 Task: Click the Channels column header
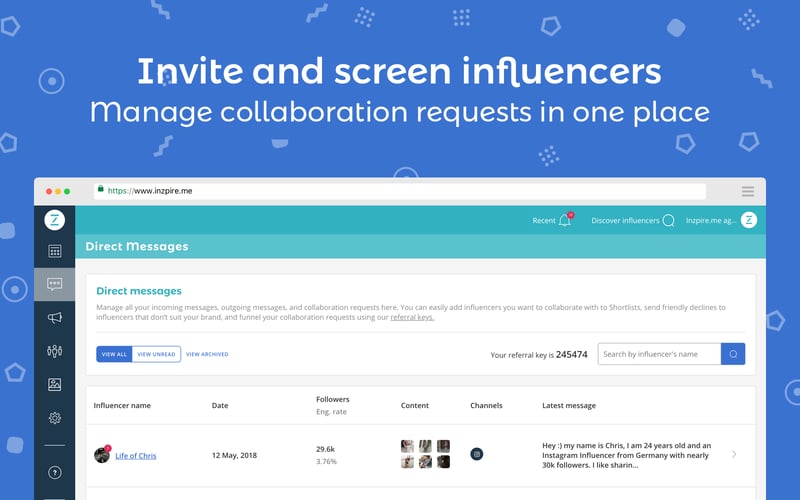coord(486,405)
